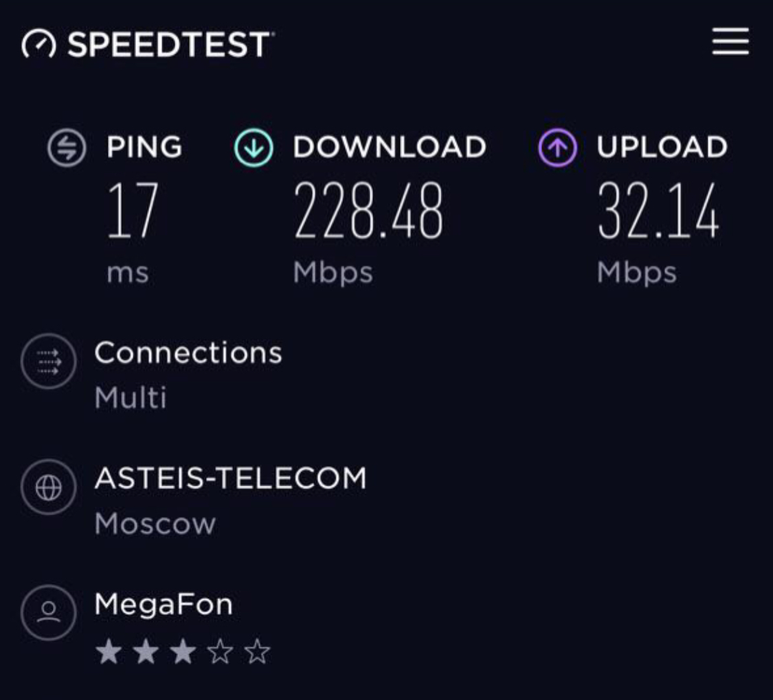Click the upload arrow icon
773x700 pixels.
557,148
